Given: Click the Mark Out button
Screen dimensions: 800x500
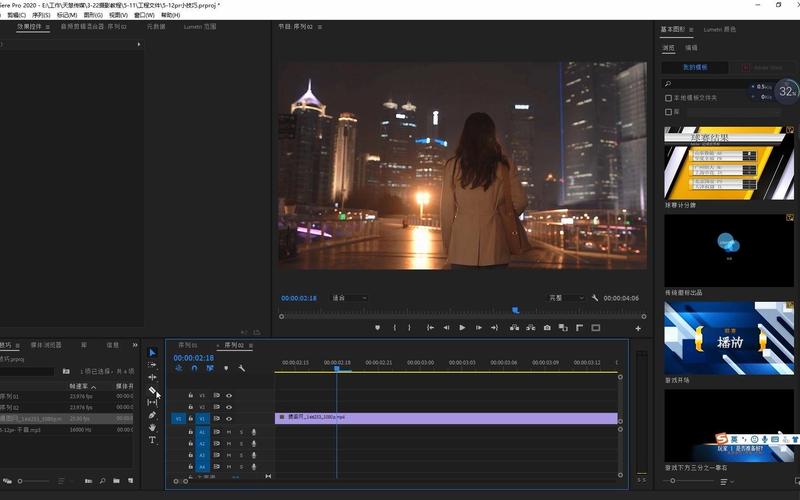Looking at the screenshot, I should pos(409,328).
